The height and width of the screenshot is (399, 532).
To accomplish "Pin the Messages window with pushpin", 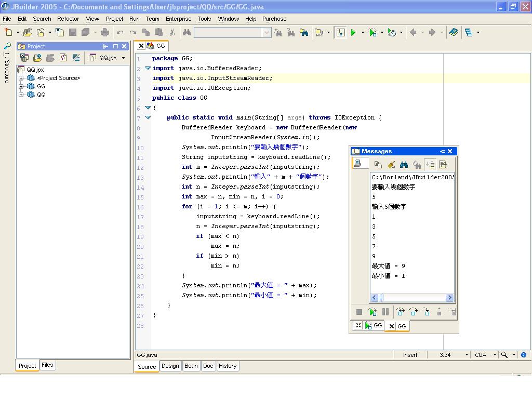I will pyautogui.click(x=443, y=151).
